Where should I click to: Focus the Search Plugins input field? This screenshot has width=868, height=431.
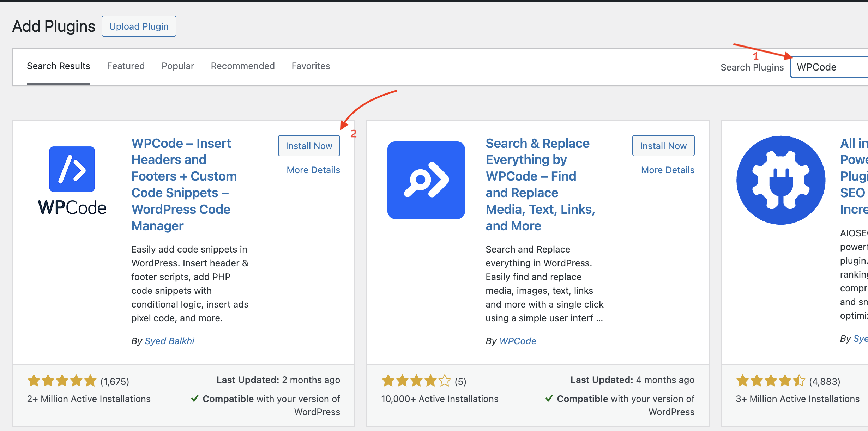(829, 67)
